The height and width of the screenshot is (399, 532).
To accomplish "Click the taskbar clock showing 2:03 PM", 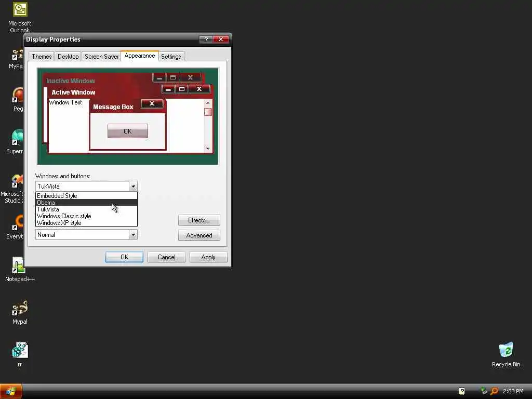I will tap(513, 391).
